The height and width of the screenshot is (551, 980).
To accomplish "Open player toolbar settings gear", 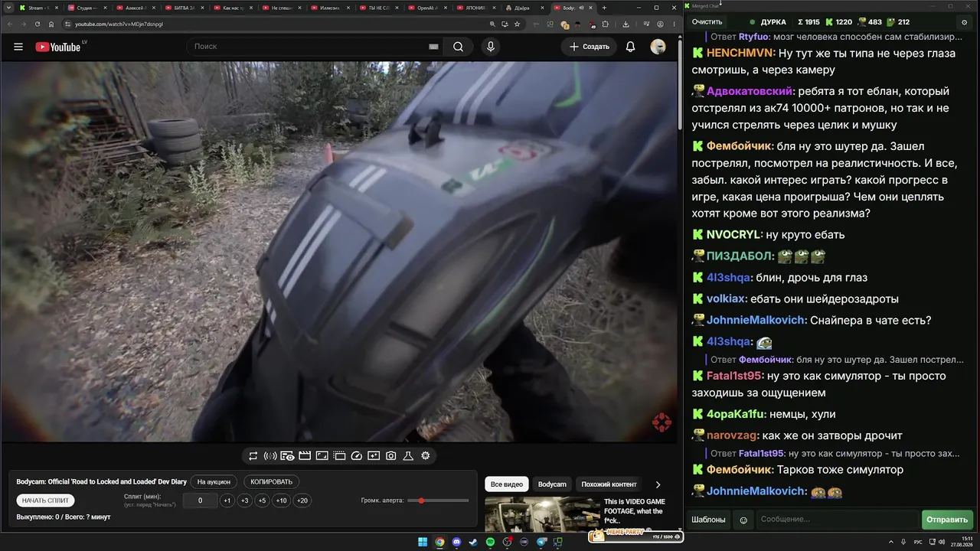I will (x=426, y=456).
